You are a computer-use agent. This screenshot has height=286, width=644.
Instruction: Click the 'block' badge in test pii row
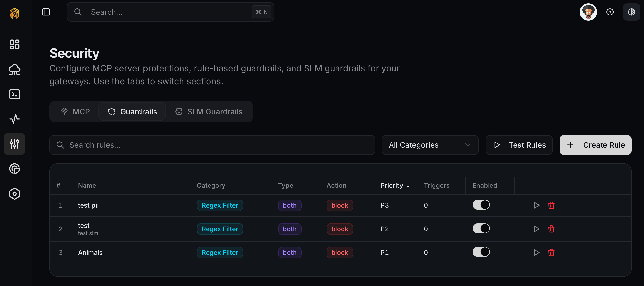coord(339,205)
